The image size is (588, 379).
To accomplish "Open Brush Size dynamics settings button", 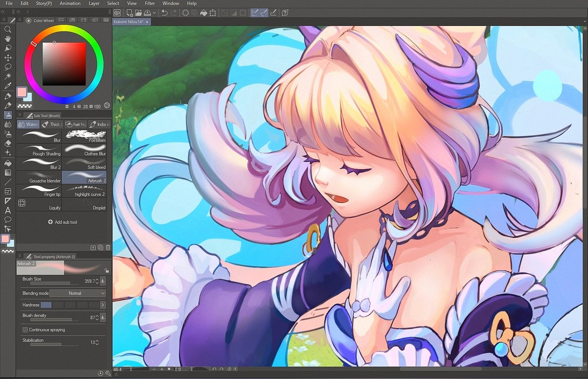I will pos(103,281).
